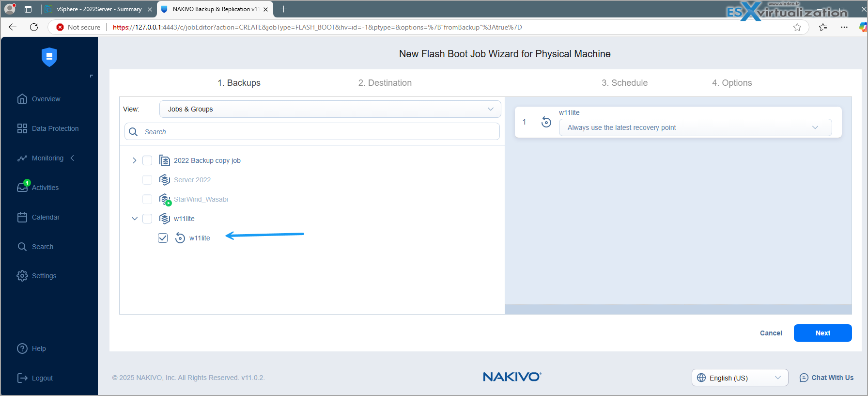Collapse the w11lite tree node
The width and height of the screenshot is (868, 396).
coord(135,219)
